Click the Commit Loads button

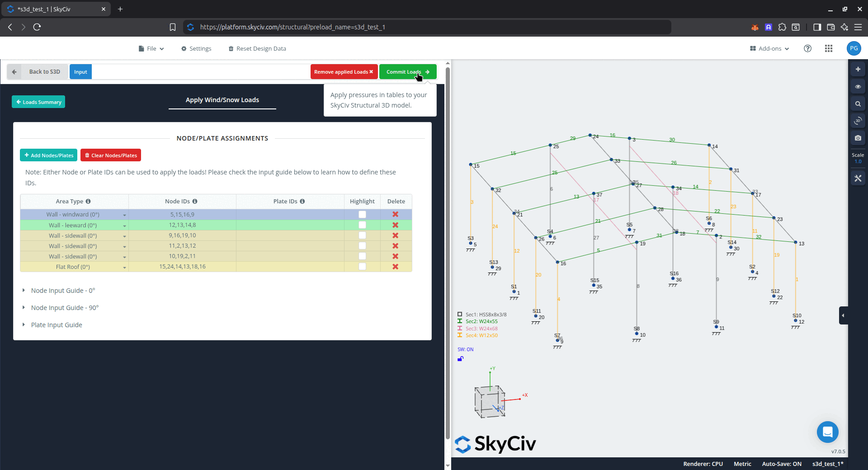tap(407, 72)
